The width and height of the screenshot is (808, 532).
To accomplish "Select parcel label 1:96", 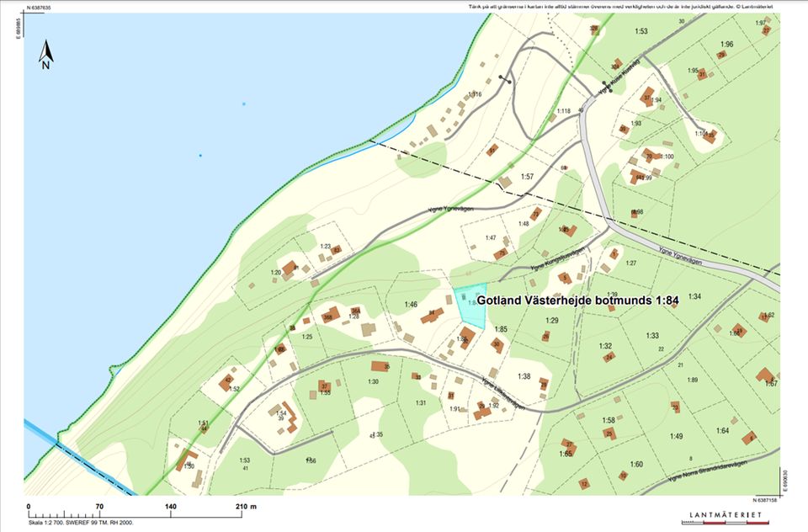I will 726,45.
